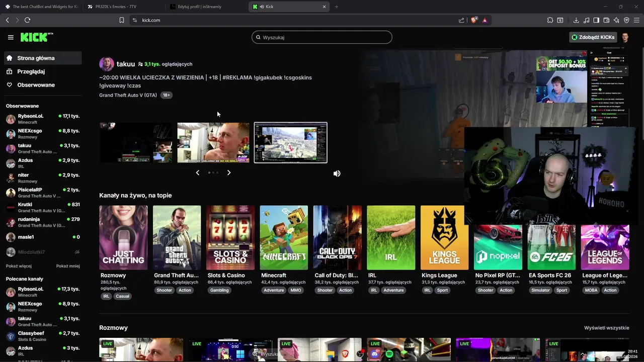Collapse followed list with Pokaż mniej

click(68, 266)
